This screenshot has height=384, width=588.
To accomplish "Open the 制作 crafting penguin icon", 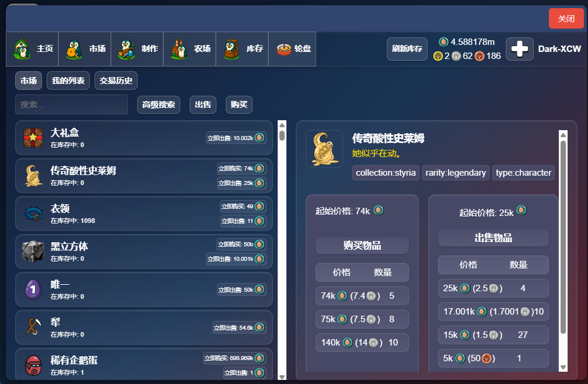I will 127,49.
